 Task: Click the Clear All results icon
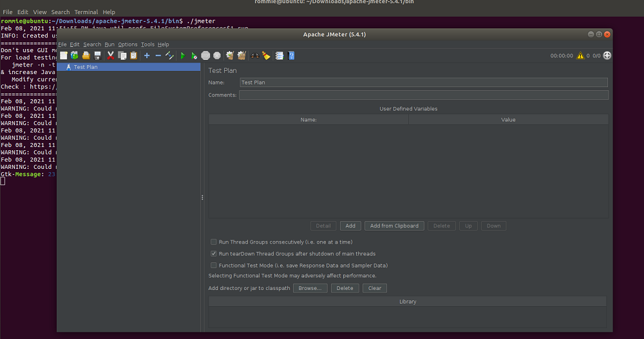pyautogui.click(x=241, y=55)
